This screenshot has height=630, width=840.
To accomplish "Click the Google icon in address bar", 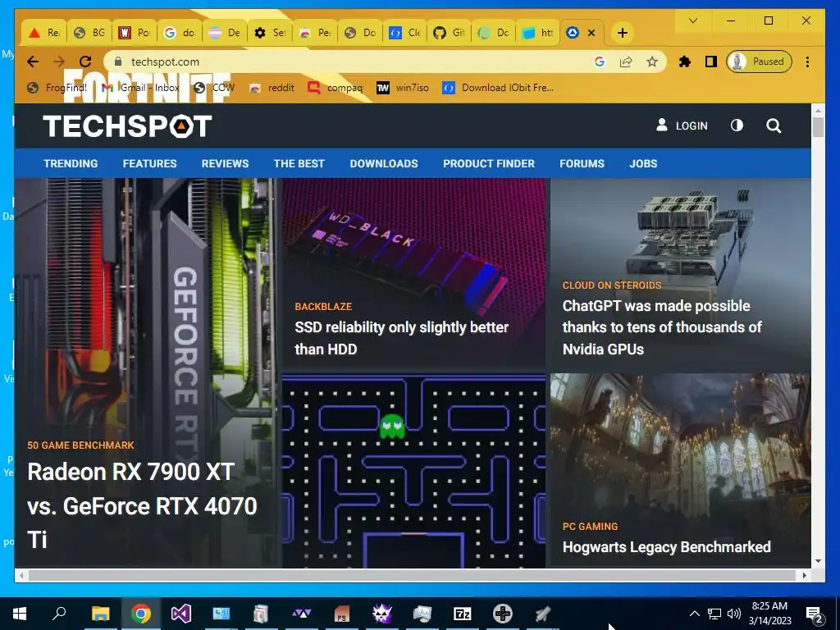I will [600, 62].
